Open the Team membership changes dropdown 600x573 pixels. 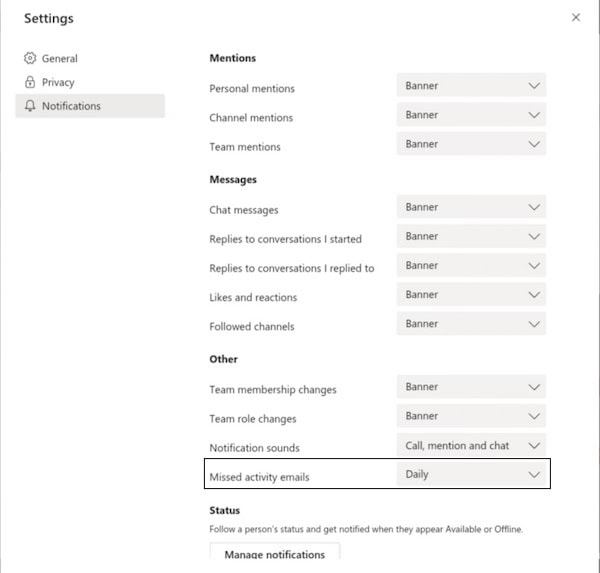pos(471,387)
